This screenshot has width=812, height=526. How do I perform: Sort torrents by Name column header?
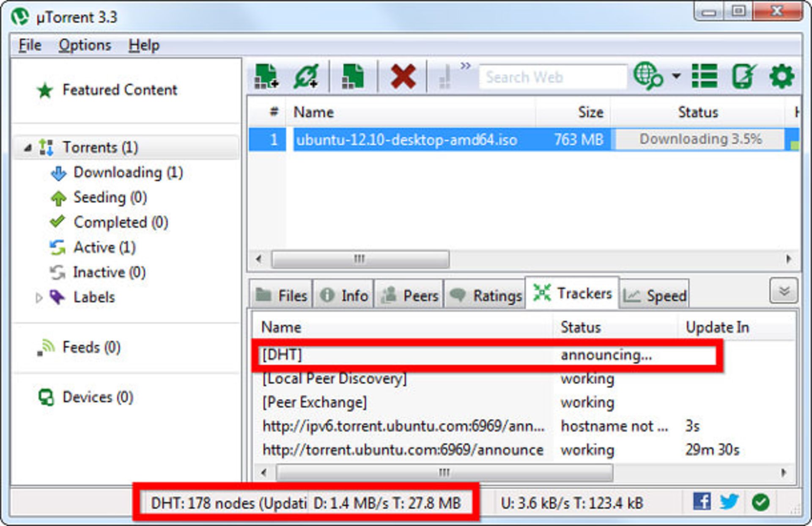410,112
